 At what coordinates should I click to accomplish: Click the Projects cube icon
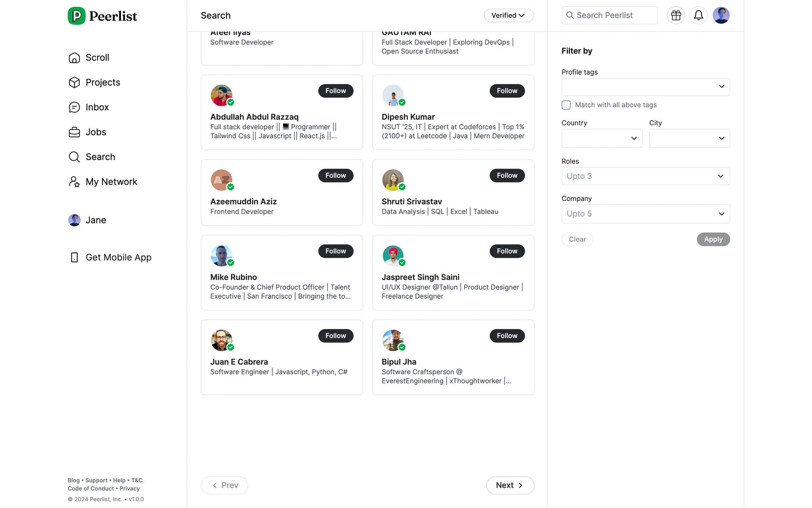tap(74, 83)
